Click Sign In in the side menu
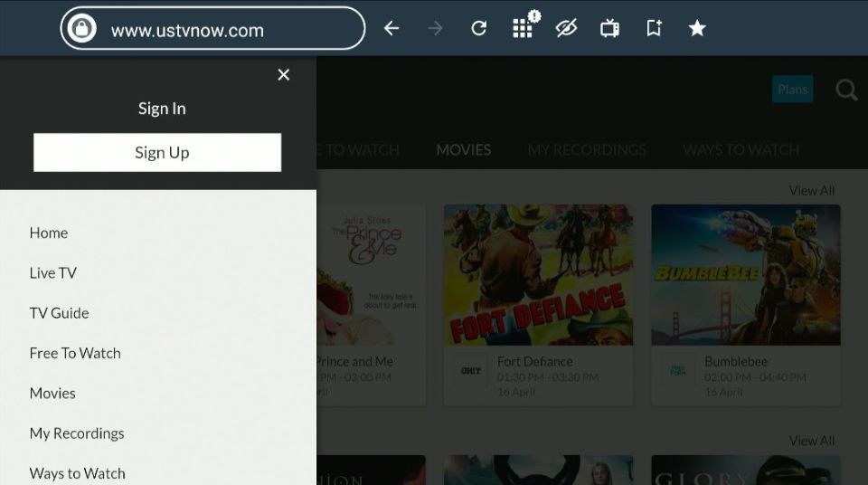 [162, 109]
